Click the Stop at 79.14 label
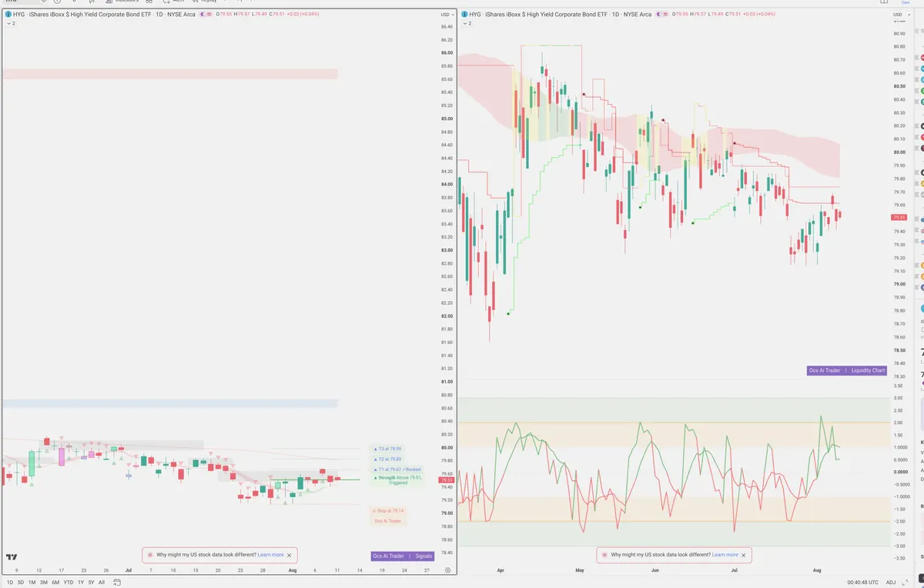The height and width of the screenshot is (588, 924). pos(389,510)
